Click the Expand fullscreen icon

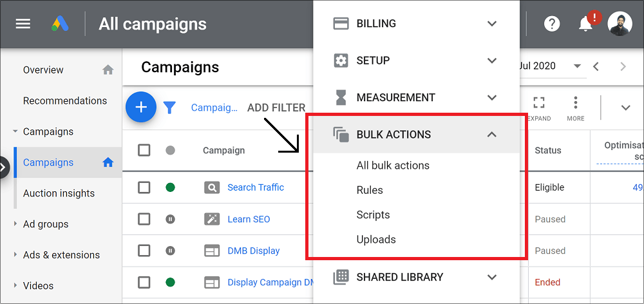(539, 107)
